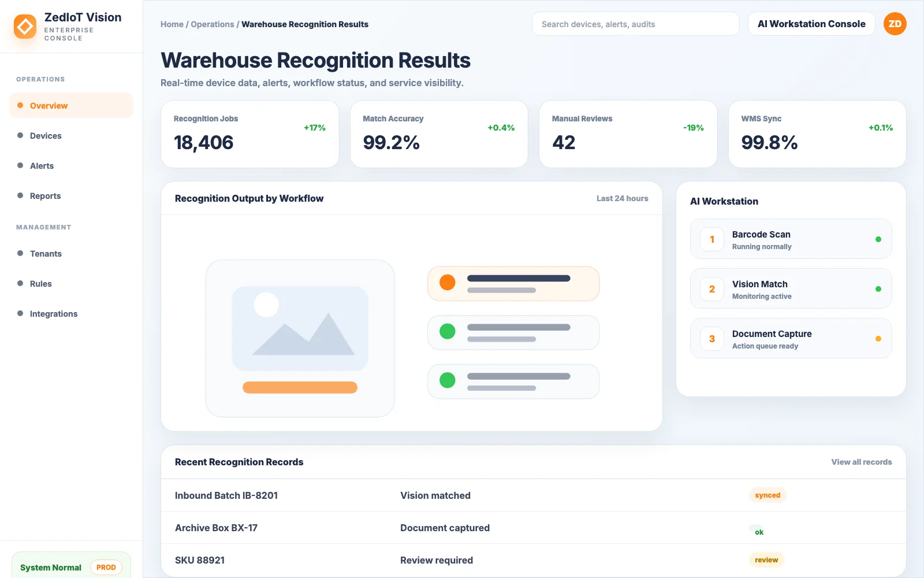This screenshot has width=924, height=578.
Task: Click the synced status badge
Action: pyautogui.click(x=767, y=495)
